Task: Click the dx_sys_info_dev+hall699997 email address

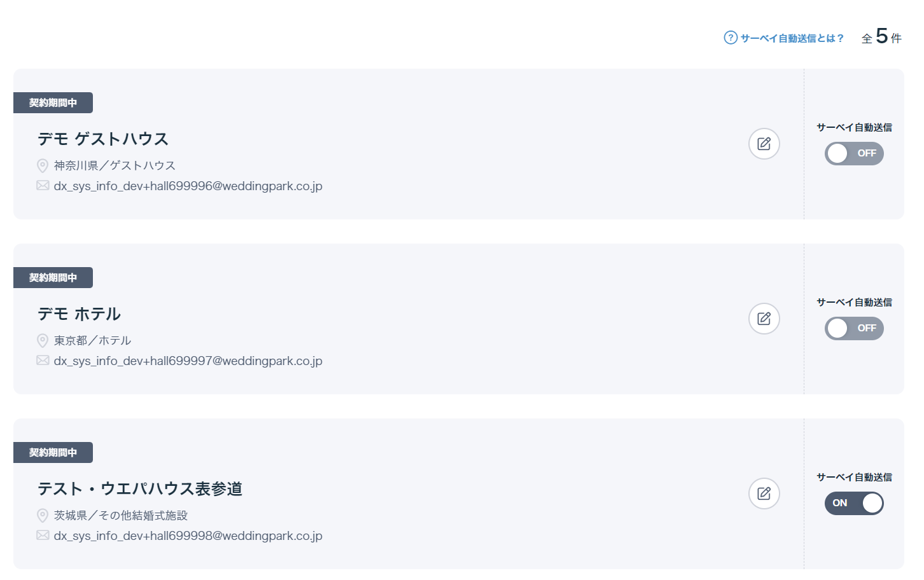Action: coord(188,361)
